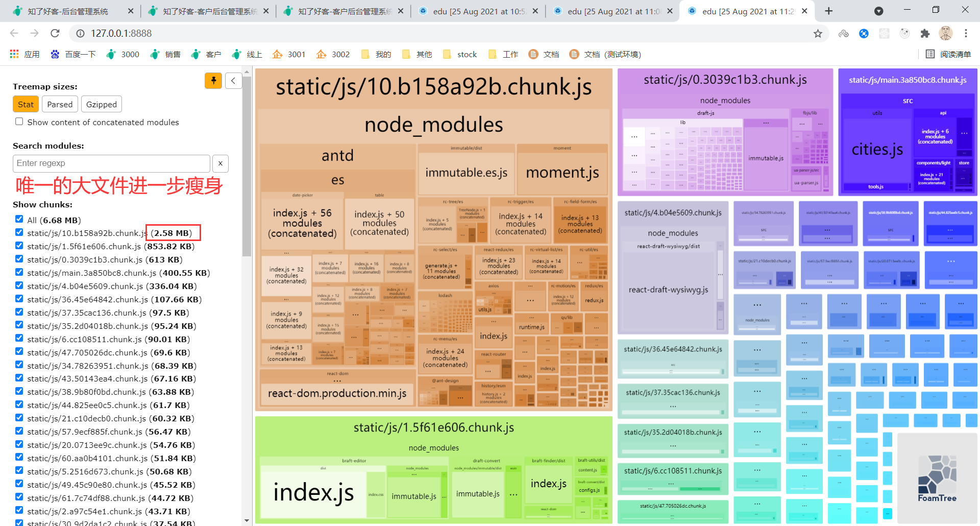Collapse the sidebar using the chevron button
Viewport: 980px width, 526px height.
click(233, 80)
